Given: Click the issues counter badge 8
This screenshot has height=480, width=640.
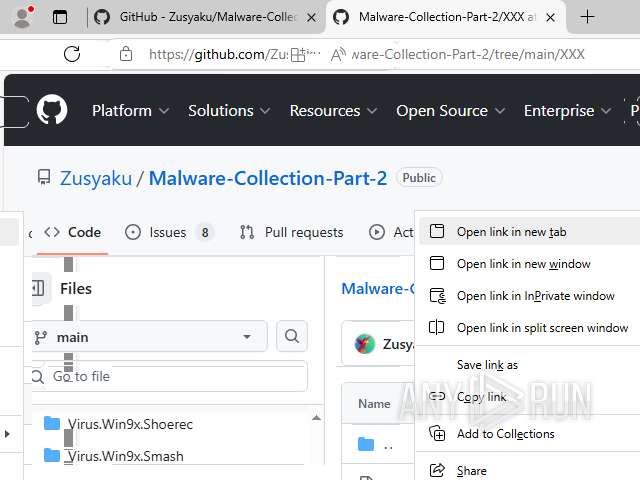Looking at the screenshot, I should [x=205, y=232].
